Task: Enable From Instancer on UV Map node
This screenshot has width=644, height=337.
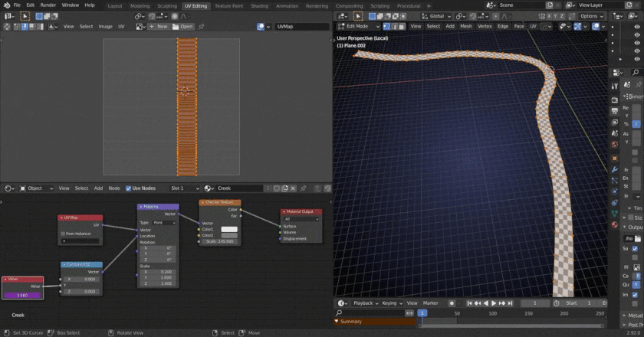Action: tap(64, 234)
